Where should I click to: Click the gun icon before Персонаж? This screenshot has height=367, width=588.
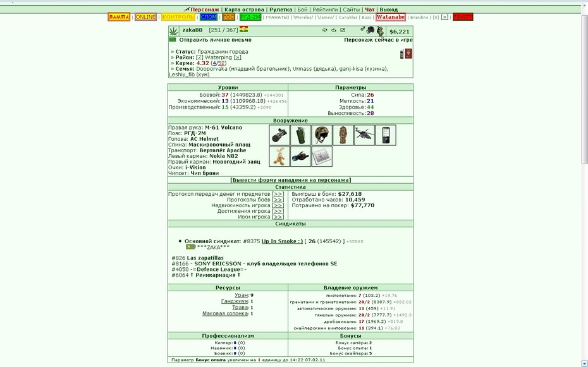point(187,9)
